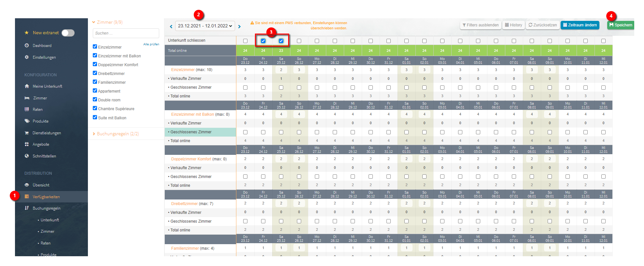The image size is (644, 266).
Task: Click the Angebote gift icon
Action: (27, 144)
